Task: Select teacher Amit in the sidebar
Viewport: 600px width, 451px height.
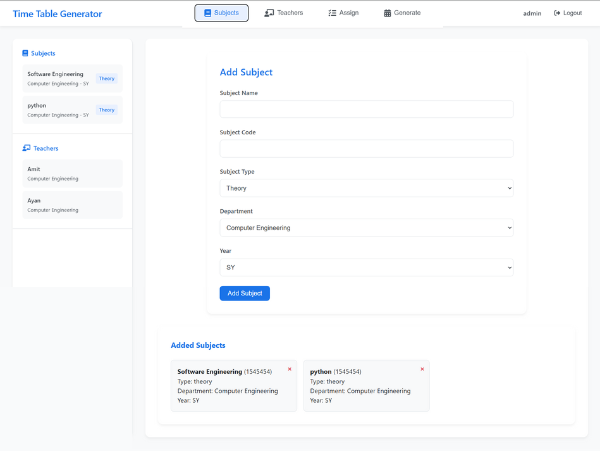Action: coord(72,173)
